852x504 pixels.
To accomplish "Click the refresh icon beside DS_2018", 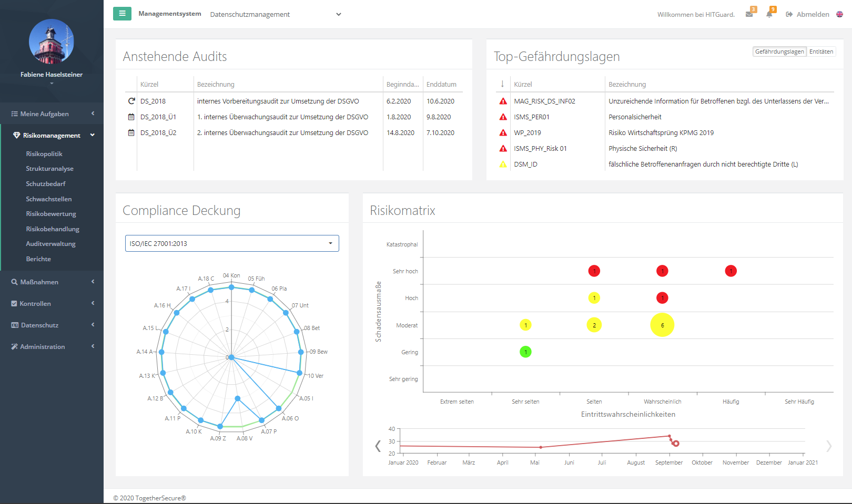I will [131, 101].
